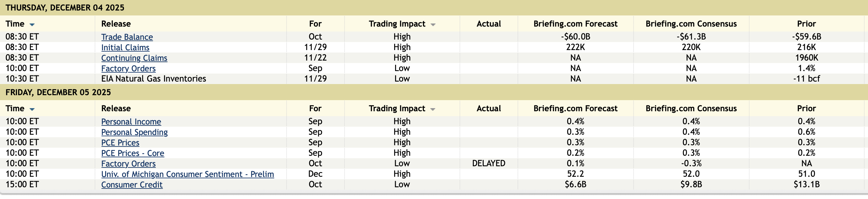Click the Time sort arrow under Thursday
Image resolution: width=868 pixels, height=199 pixels.
(32, 25)
